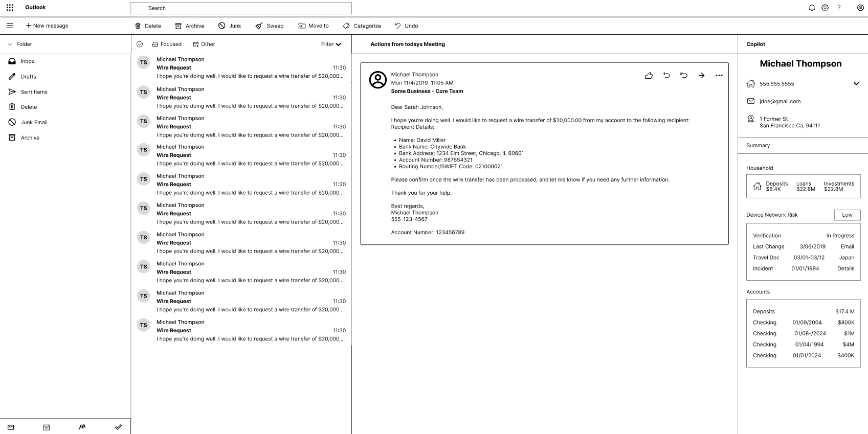Open the calendar icon in bottom bar
Screen dimensions: 868x434
click(47, 427)
